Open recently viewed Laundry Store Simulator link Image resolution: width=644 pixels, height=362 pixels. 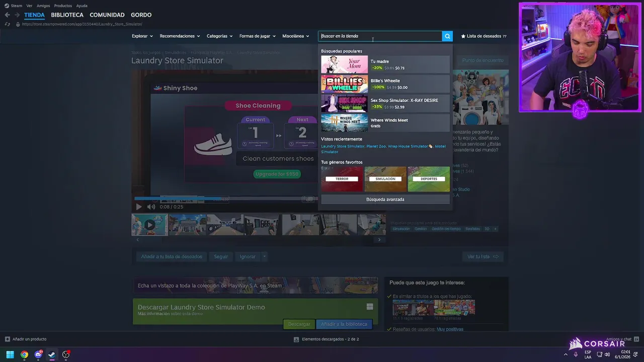pyautogui.click(x=343, y=146)
